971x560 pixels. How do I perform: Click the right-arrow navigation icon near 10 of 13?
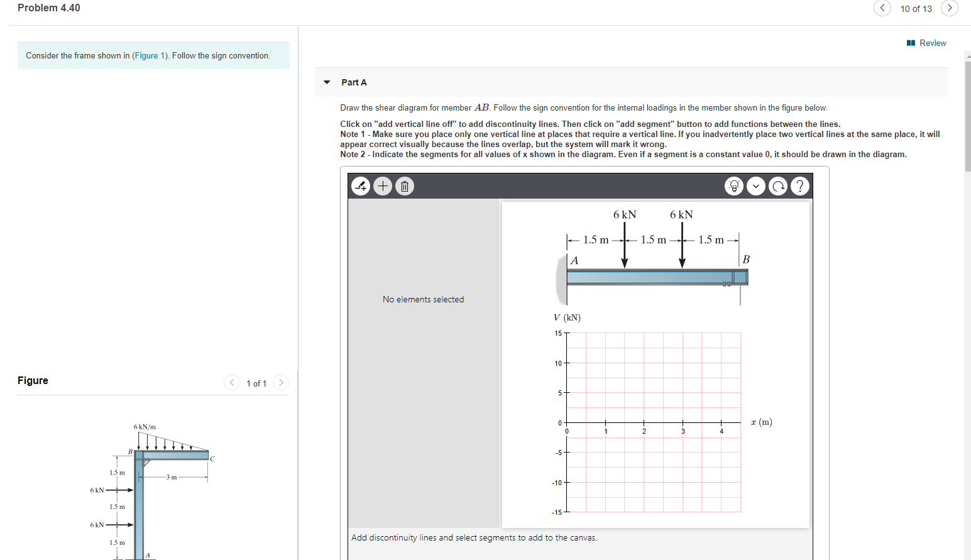[949, 8]
